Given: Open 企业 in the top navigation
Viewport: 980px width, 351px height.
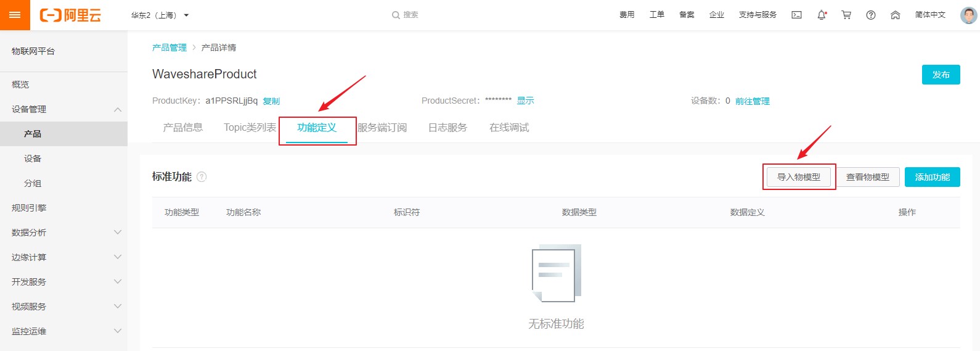Looking at the screenshot, I should pos(717,15).
